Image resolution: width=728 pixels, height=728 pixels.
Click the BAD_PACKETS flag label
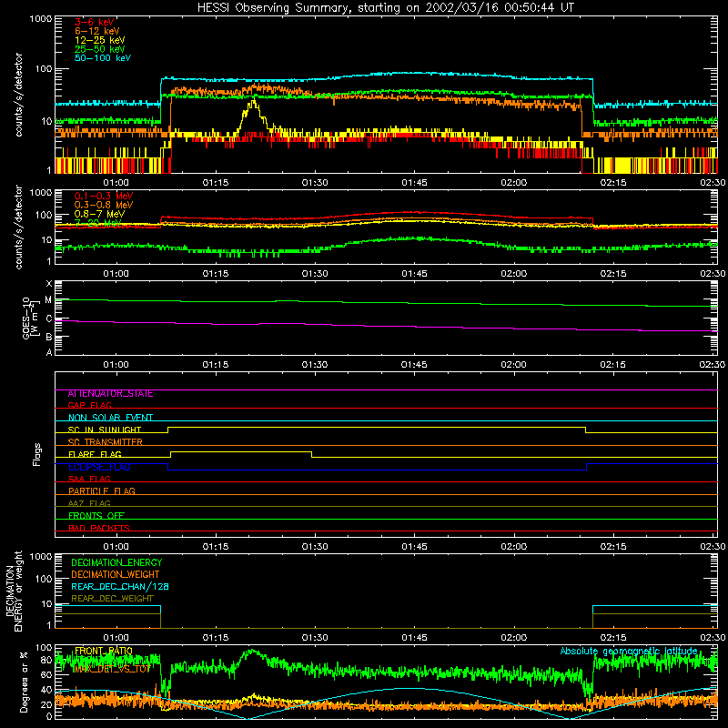tap(99, 528)
